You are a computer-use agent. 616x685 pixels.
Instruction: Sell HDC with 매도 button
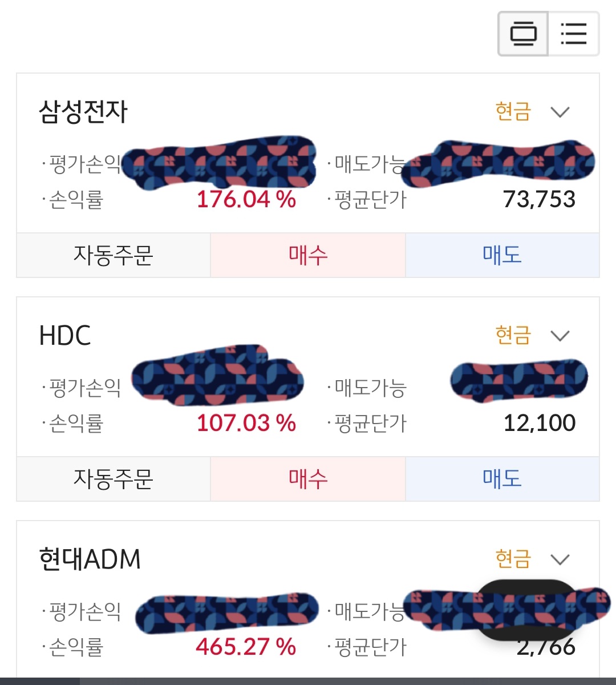(x=502, y=479)
